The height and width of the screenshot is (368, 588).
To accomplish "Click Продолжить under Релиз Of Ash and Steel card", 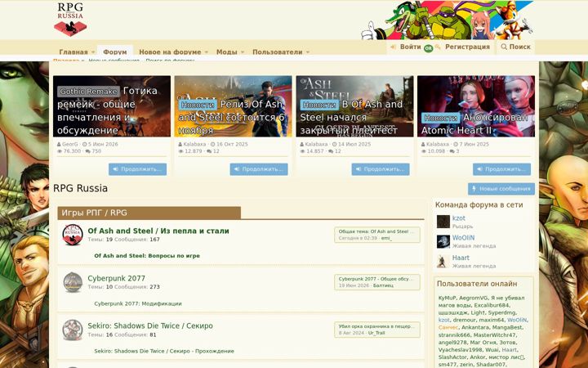I will click(259, 169).
